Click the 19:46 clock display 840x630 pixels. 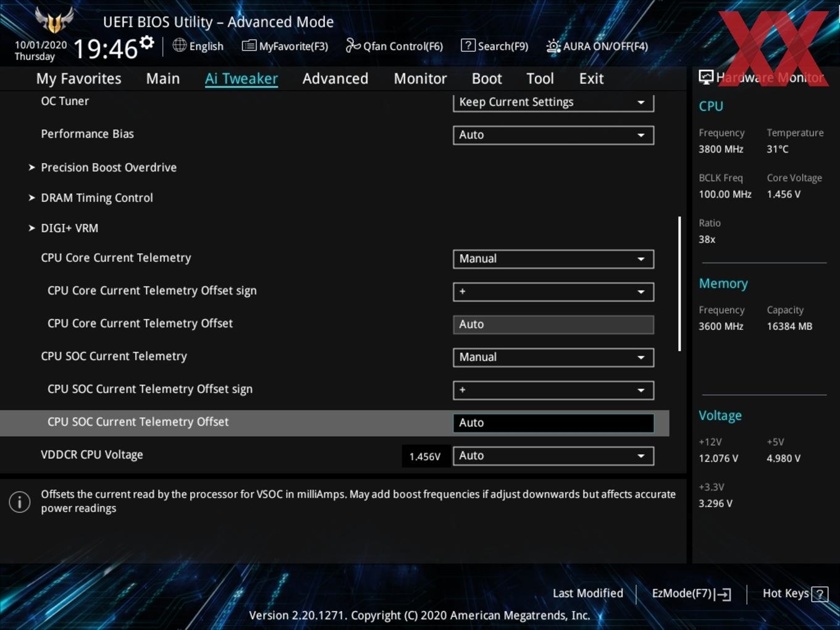click(x=105, y=49)
